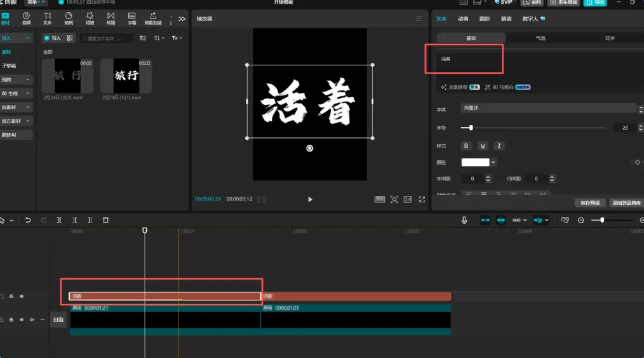Toggle visibility eye of the text track

pyautogui.click(x=22, y=296)
